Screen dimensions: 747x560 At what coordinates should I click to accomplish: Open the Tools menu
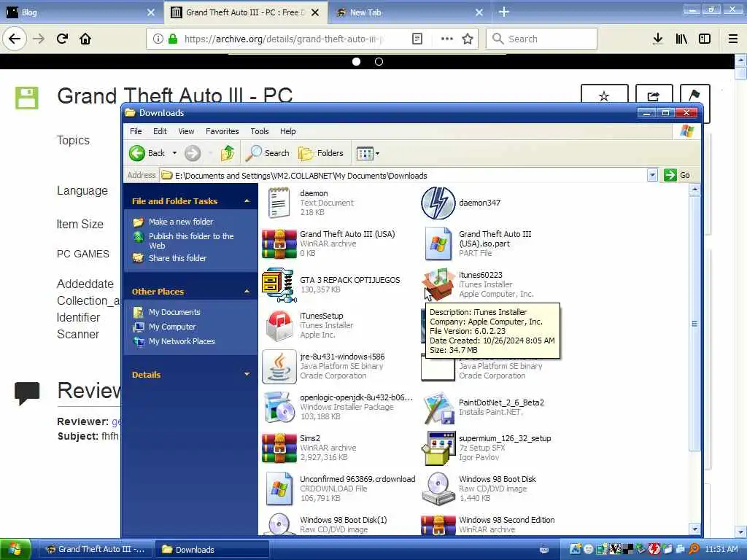pyautogui.click(x=260, y=131)
